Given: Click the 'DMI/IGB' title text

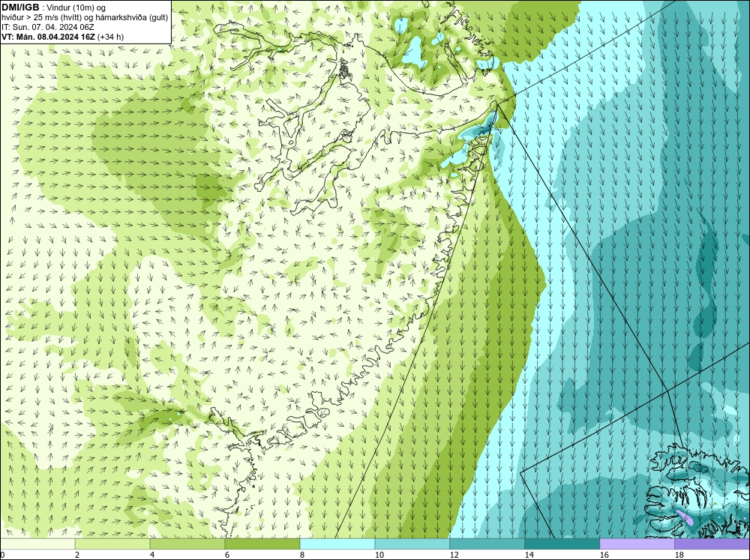Looking at the screenshot, I should 20,7.
